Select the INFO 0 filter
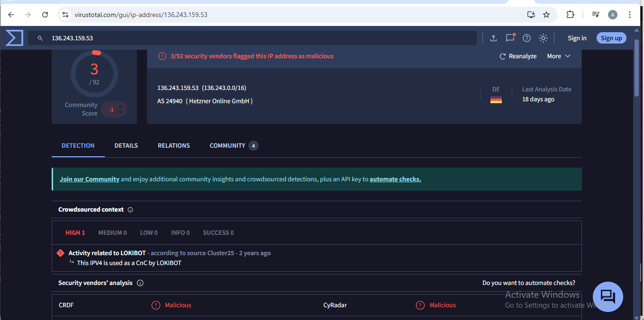 point(181,233)
